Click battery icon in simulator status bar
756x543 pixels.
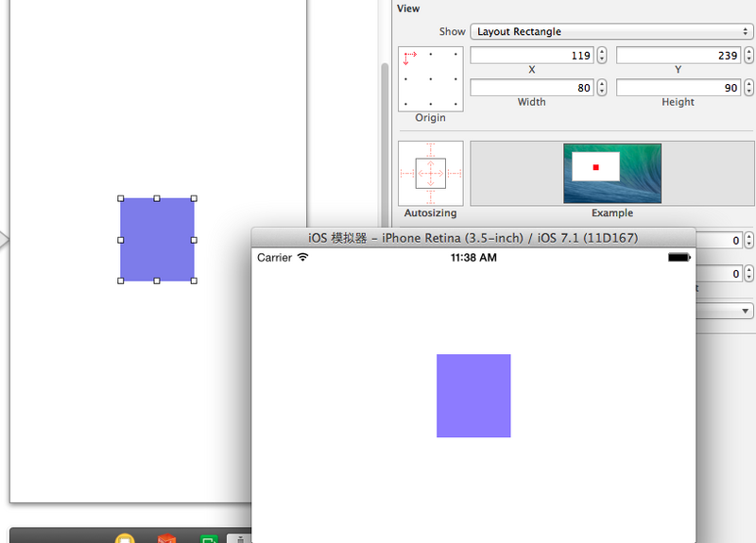(679, 257)
